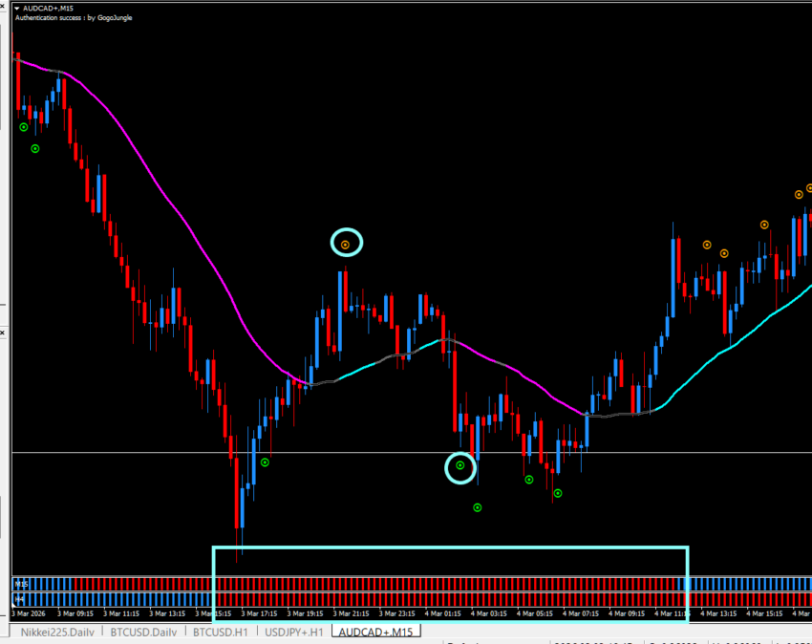Select the green signal inside the cyan circle

point(460,465)
